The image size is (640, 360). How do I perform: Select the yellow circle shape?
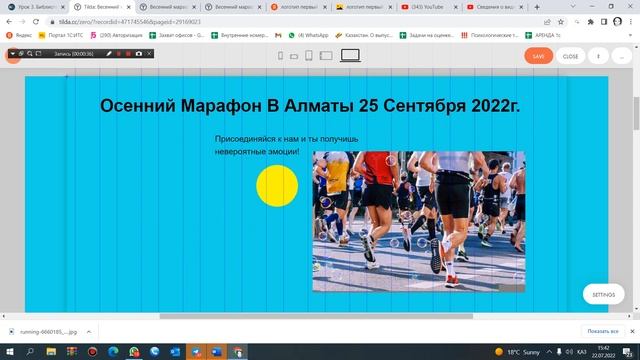pos(277,186)
